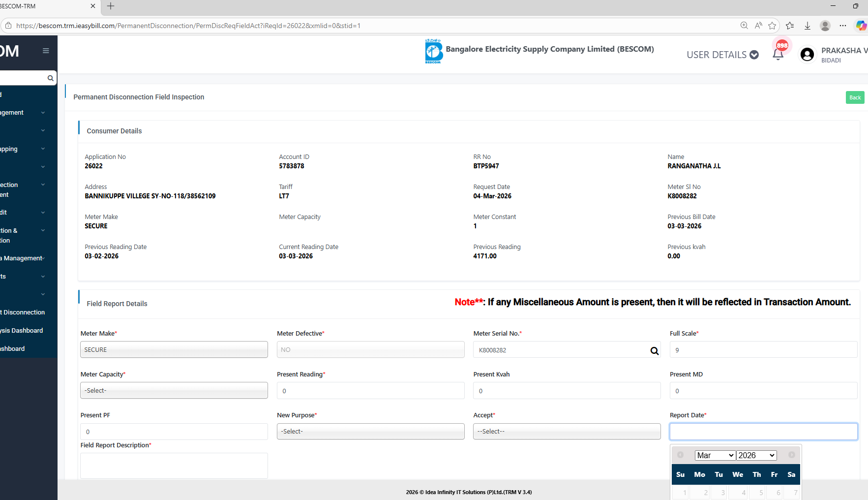Open the notifications bell
Image resolution: width=868 pixels, height=500 pixels.
[x=778, y=55]
